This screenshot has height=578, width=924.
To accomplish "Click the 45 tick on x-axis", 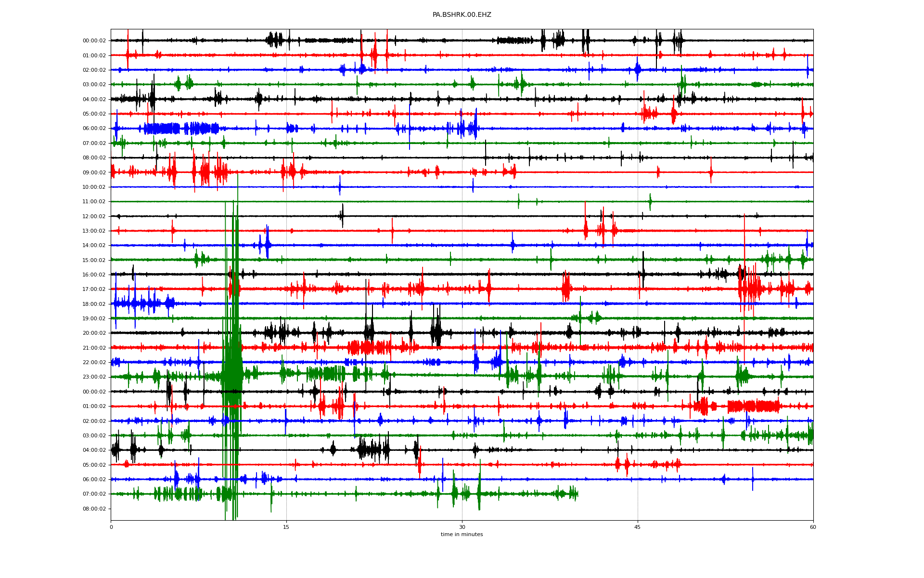I will [638, 527].
